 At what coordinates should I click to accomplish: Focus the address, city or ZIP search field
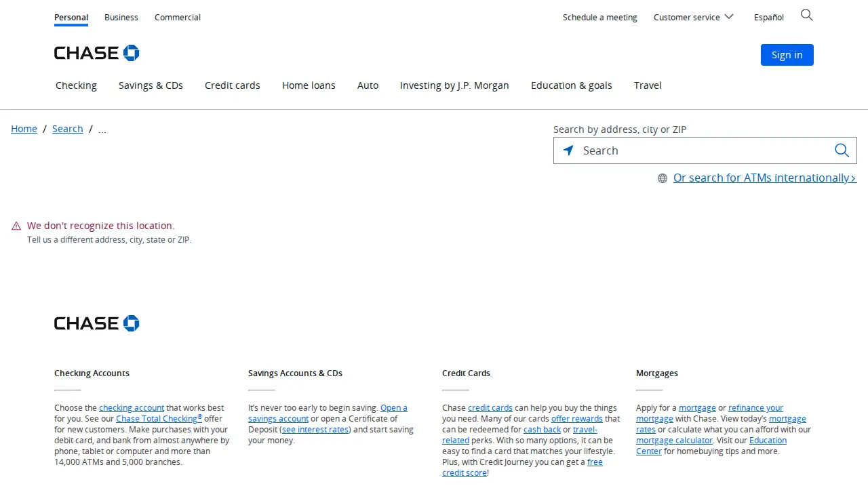pos(705,150)
